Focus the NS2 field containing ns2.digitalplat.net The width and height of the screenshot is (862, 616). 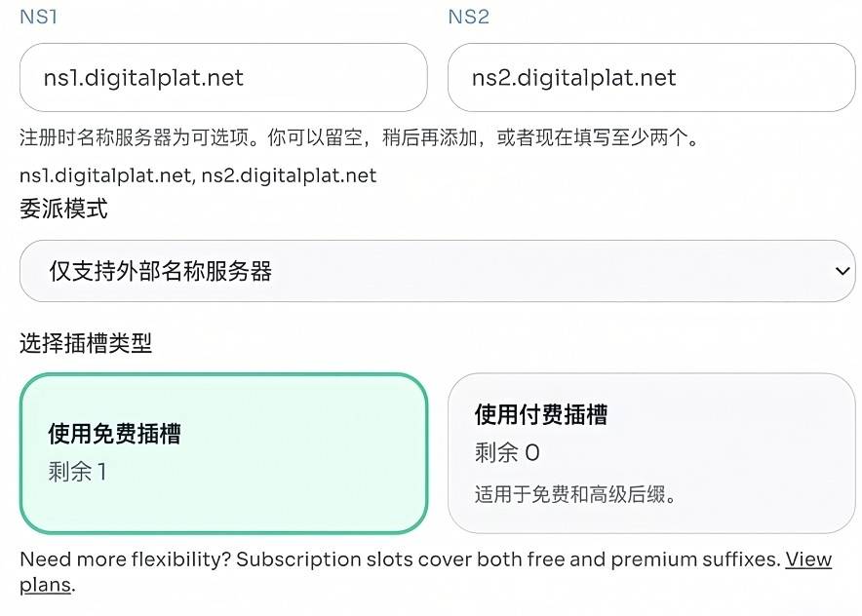tap(651, 77)
